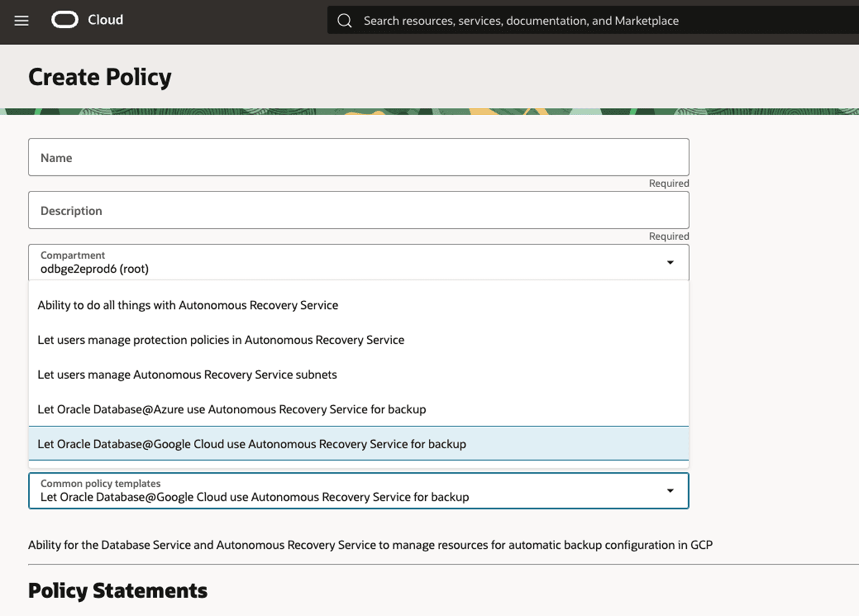Click the GCP backup configuration description text
The image size is (859, 616).
(x=370, y=545)
